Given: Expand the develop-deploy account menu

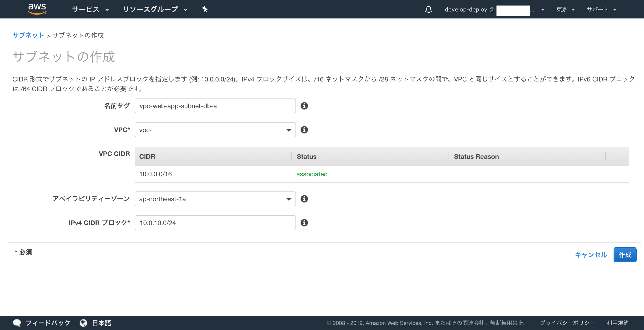Looking at the screenshot, I should [494, 9].
